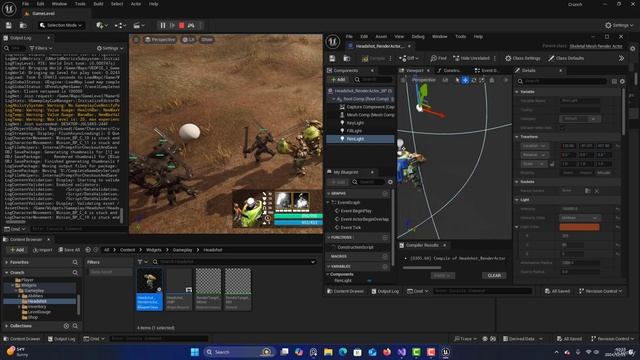Stop play-in-editor with red stop button
The height and width of the screenshot is (360, 640).
click(x=182, y=25)
